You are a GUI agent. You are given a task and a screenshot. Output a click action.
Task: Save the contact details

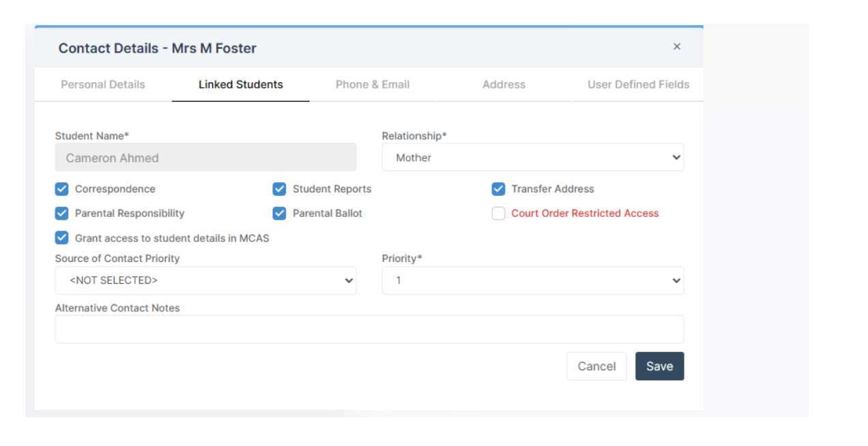[659, 366]
